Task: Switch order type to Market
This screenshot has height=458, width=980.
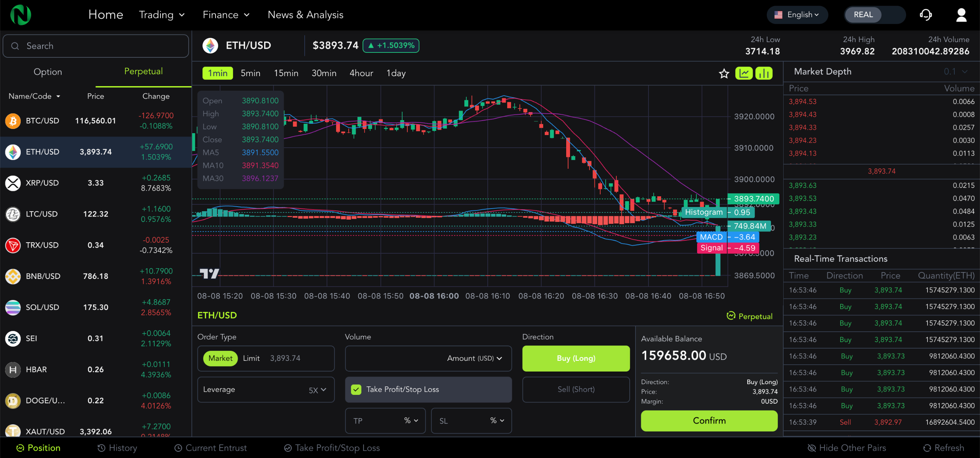Action: click(x=220, y=358)
